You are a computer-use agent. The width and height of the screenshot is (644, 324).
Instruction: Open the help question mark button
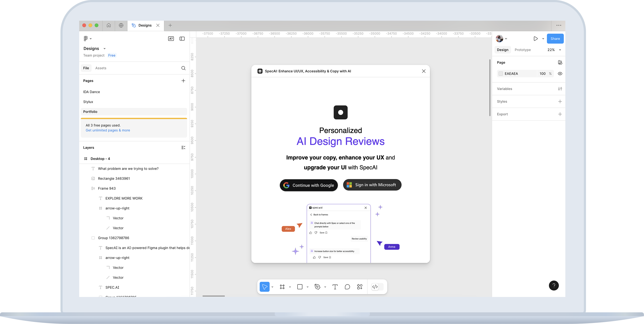pos(554,286)
